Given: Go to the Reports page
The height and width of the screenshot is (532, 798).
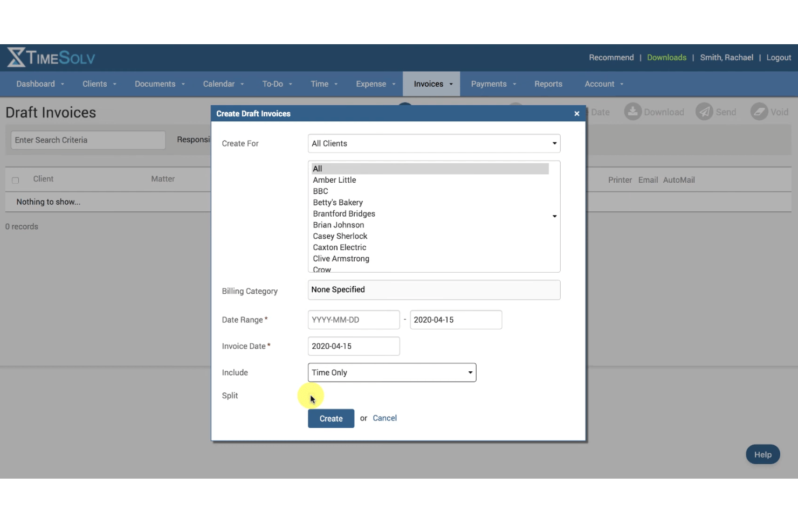Looking at the screenshot, I should 548,84.
